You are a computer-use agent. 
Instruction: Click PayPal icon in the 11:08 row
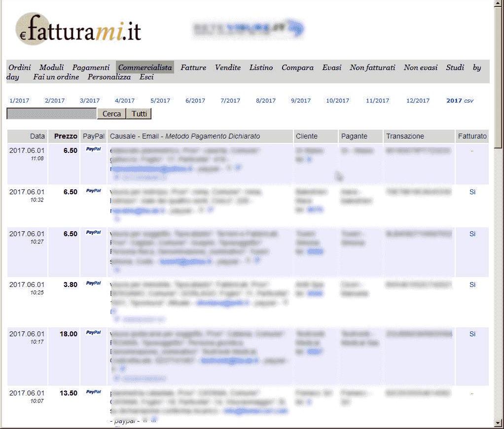[x=93, y=148]
